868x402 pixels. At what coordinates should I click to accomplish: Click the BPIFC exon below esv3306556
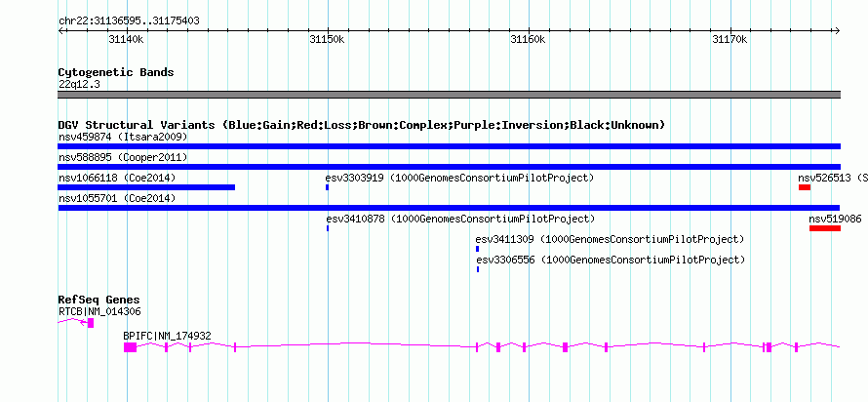(477, 347)
